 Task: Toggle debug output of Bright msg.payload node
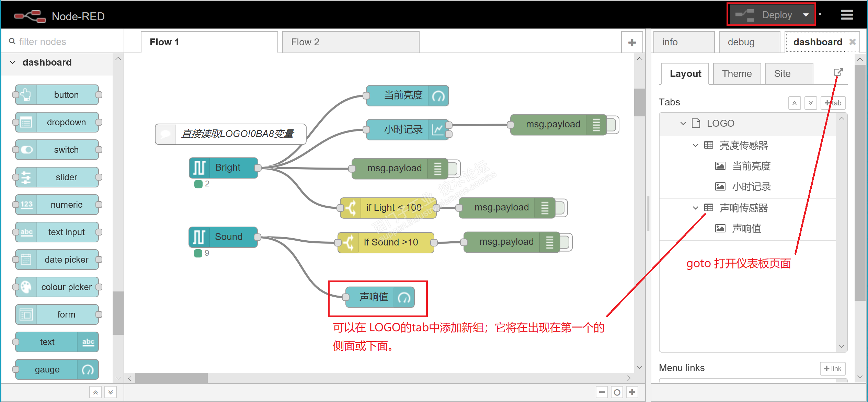(x=454, y=169)
